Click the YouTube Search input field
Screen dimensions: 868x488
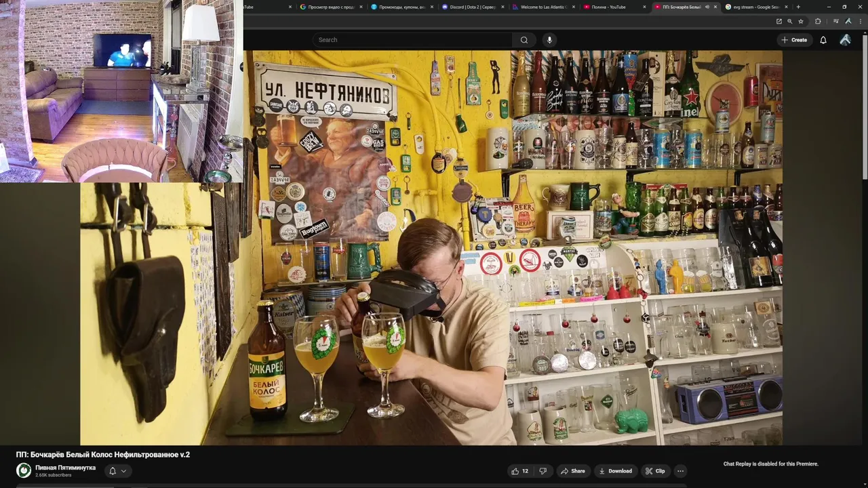click(x=412, y=40)
